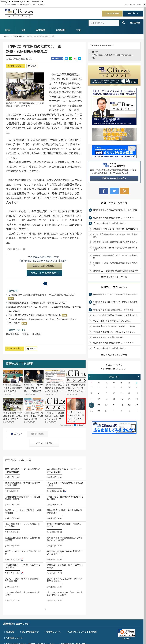Screen dimensions: 146x644
Task: Open recommended article dated 2018.12.19
Action: (x=34, y=383)
